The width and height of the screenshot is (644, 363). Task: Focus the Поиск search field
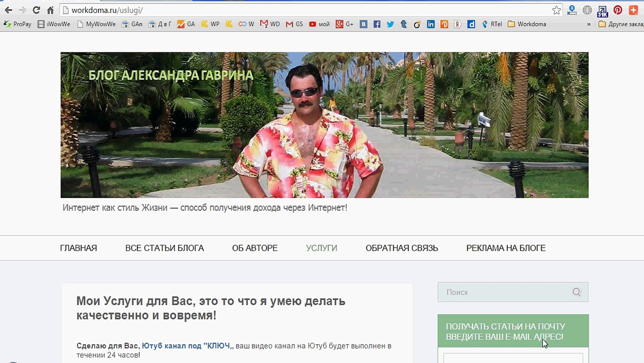(x=513, y=292)
